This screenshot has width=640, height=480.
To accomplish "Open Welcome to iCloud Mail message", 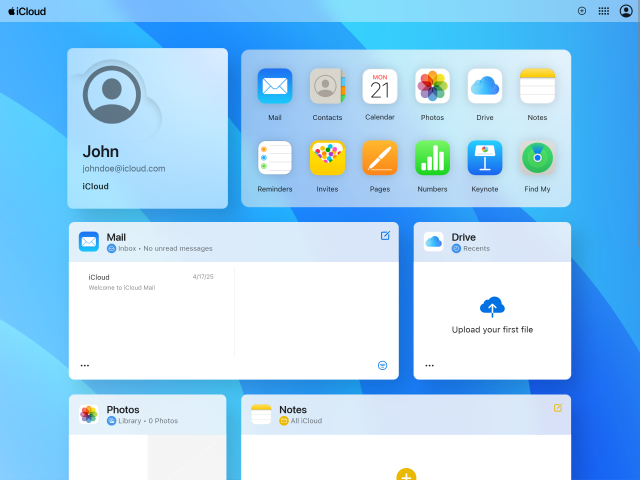I will [x=150, y=282].
